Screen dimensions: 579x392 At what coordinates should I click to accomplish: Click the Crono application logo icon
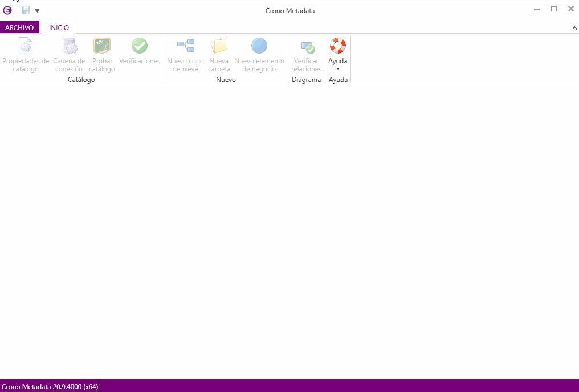coord(7,10)
